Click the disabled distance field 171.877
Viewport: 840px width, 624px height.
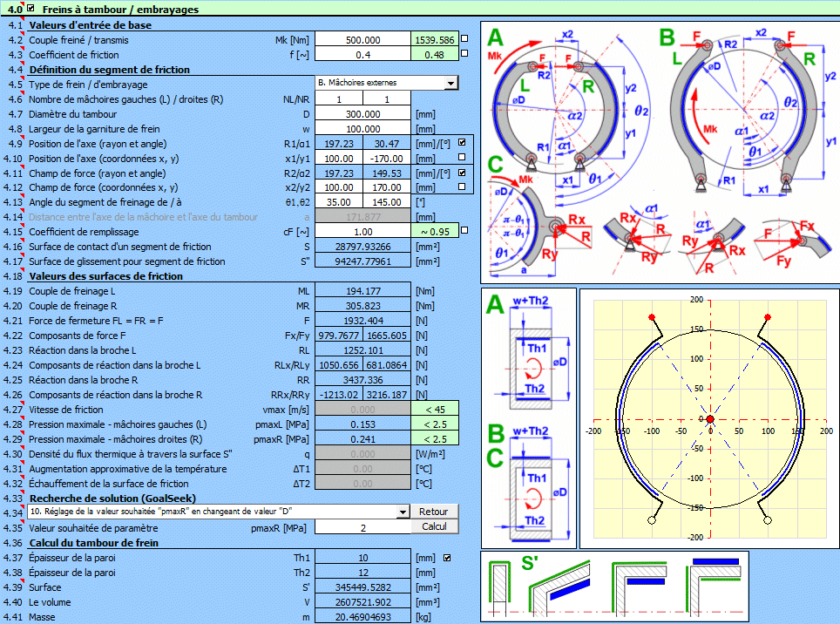click(363, 217)
